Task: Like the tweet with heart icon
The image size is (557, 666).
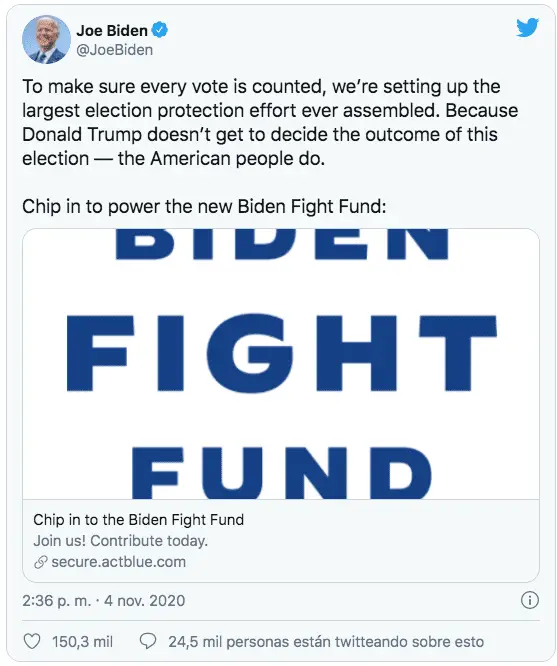Action: click(31, 641)
